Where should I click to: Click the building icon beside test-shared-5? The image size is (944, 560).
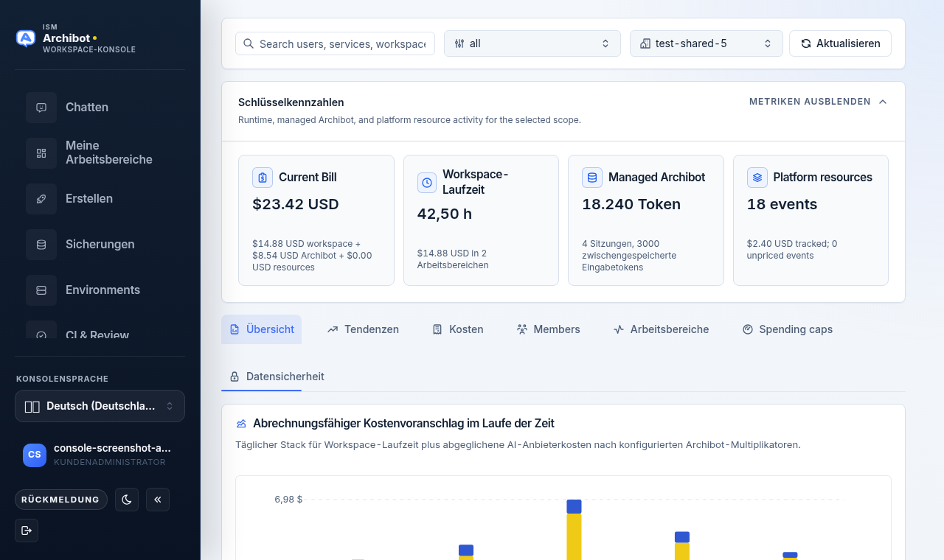(x=645, y=43)
